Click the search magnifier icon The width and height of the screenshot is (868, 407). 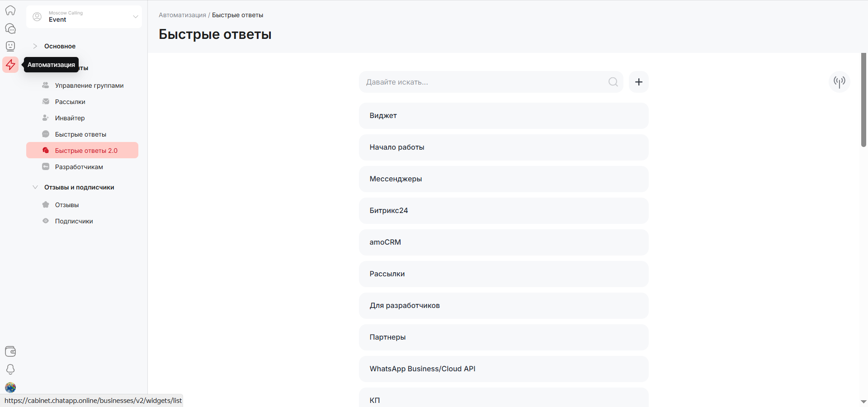click(613, 82)
